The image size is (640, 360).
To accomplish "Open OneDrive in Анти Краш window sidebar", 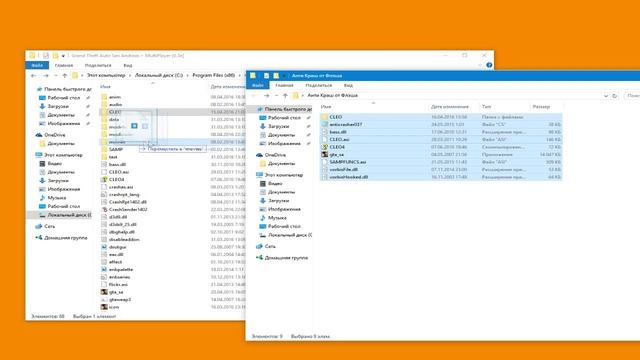I will [x=275, y=155].
